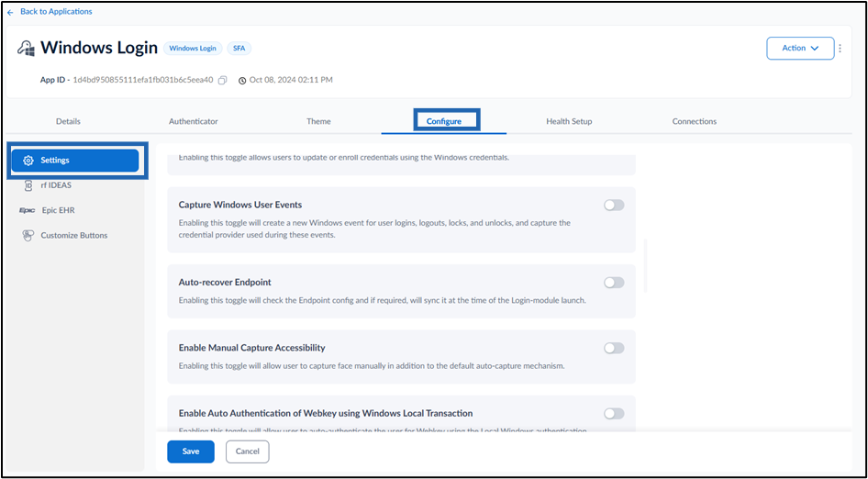868x479 pixels.
Task: Open the three-dot more options menu
Action: pos(840,49)
